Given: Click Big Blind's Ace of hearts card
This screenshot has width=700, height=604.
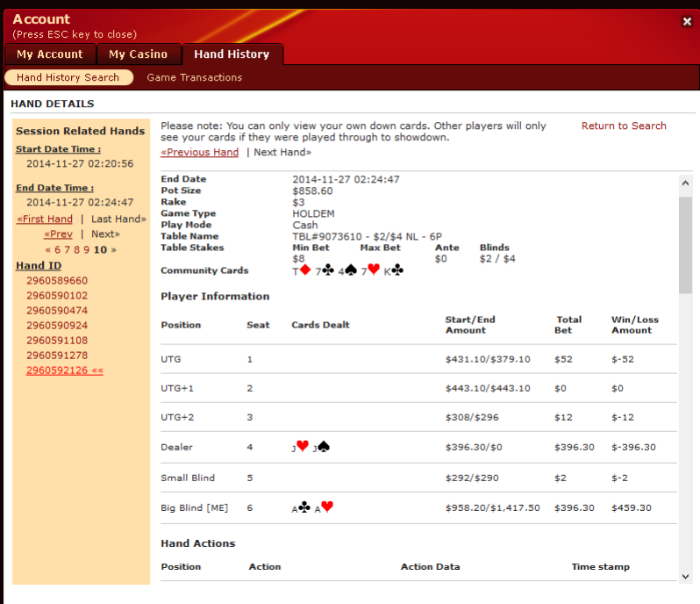Looking at the screenshot, I should 324,507.
